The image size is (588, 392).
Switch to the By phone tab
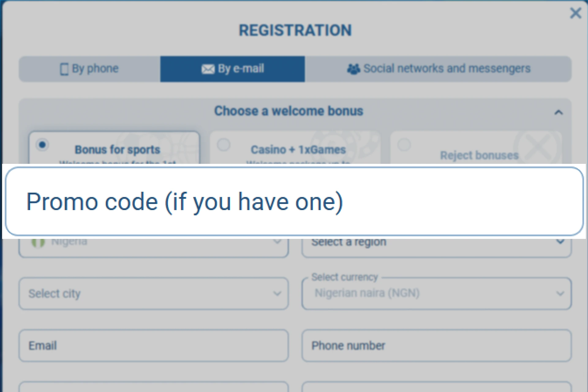click(x=89, y=69)
